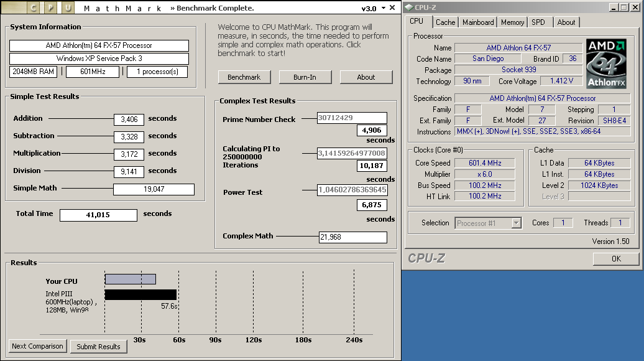
Task: Open the MathMark title bar dropdown arrow
Action: (383, 8)
